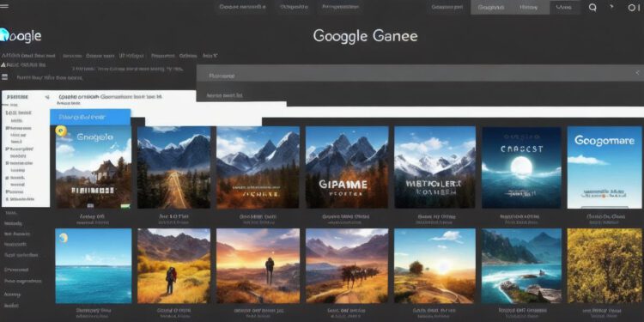Open the lone tree at sunrise thumbnail
Image resolution: width=644 pixels, height=322 pixels.
click(x=435, y=265)
